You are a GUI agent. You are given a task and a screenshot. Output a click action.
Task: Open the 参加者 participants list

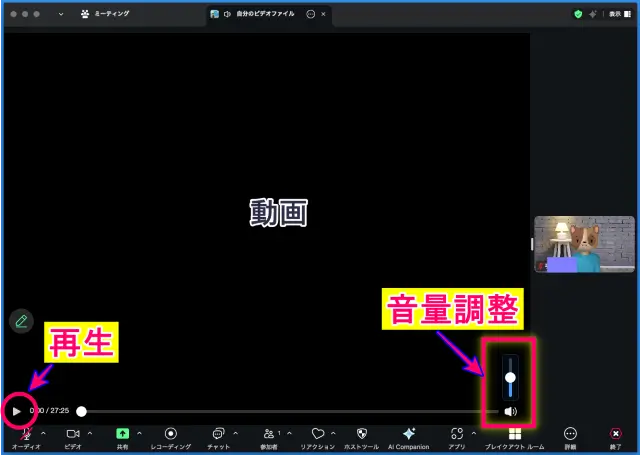[268, 434]
